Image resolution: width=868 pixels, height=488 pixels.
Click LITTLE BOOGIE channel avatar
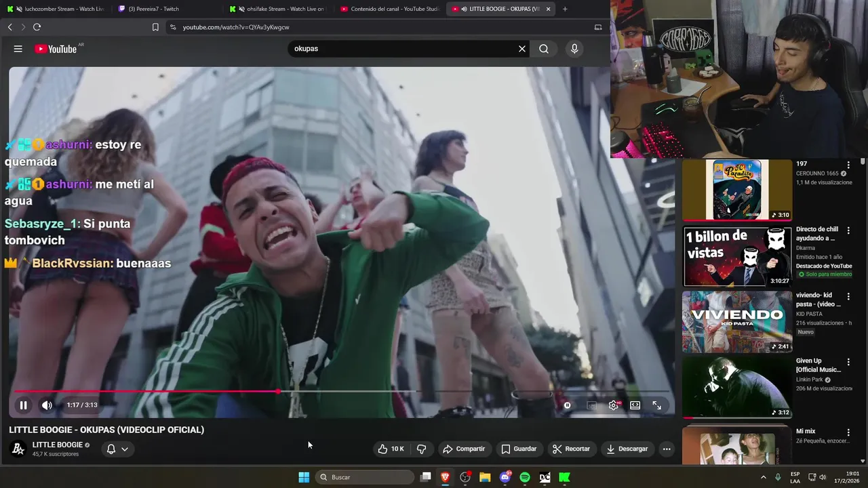tap(18, 449)
